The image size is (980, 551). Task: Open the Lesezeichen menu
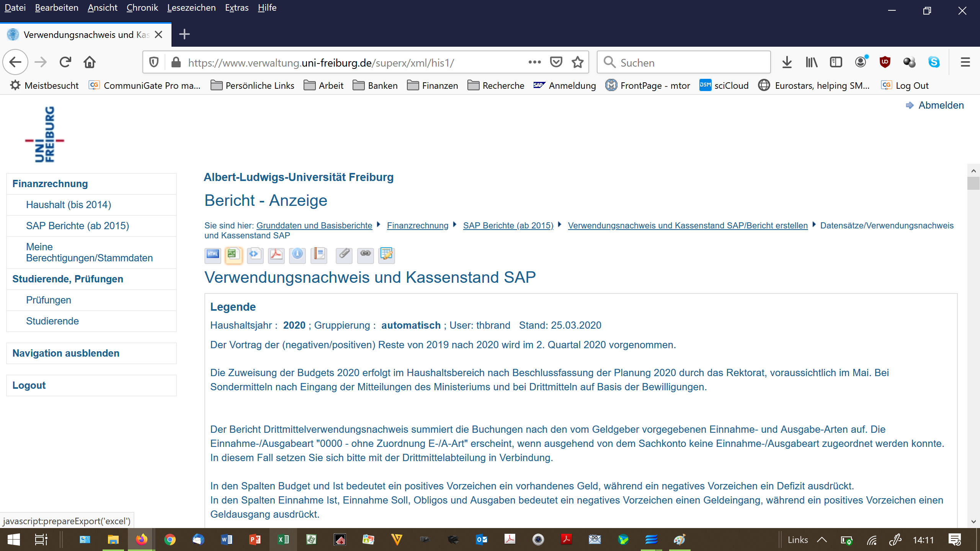pyautogui.click(x=191, y=8)
